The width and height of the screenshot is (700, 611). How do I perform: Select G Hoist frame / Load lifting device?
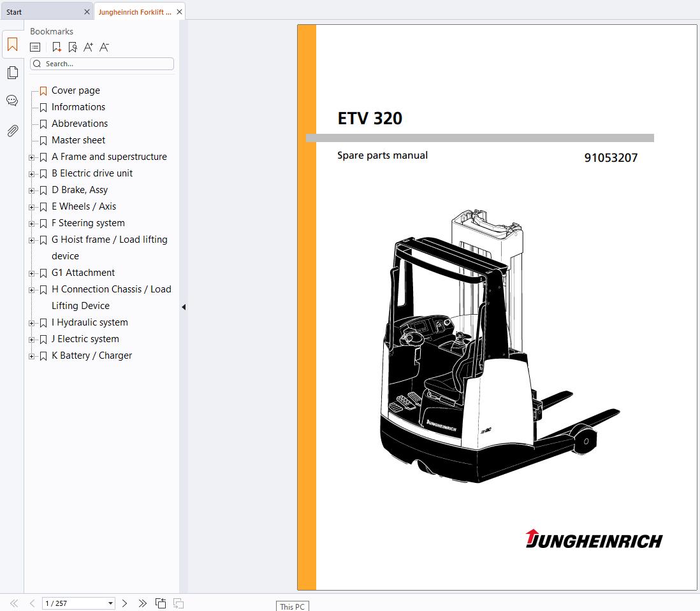click(x=110, y=247)
